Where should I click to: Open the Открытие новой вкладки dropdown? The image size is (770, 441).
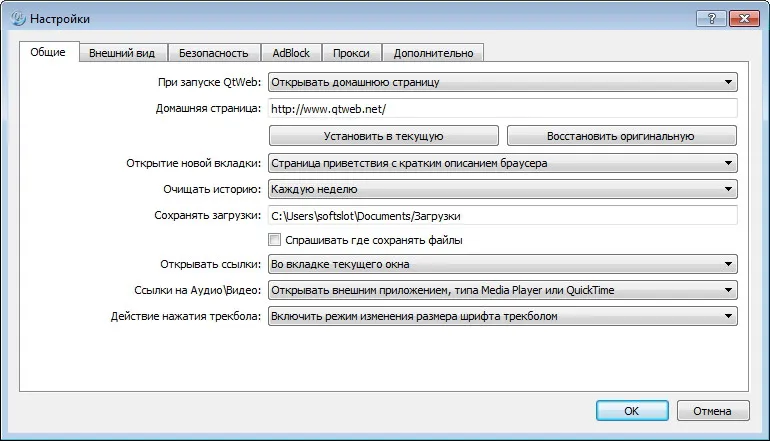(502, 163)
